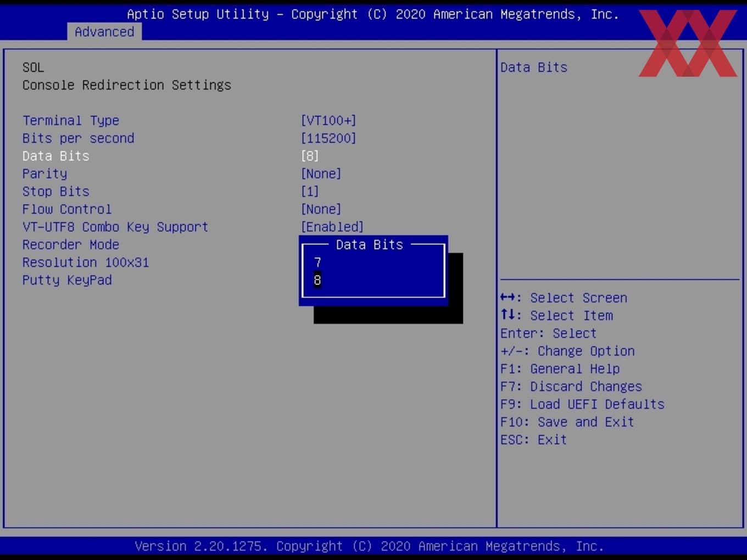This screenshot has width=747, height=560.
Task: Click the Select Item key hint
Action: point(556,316)
